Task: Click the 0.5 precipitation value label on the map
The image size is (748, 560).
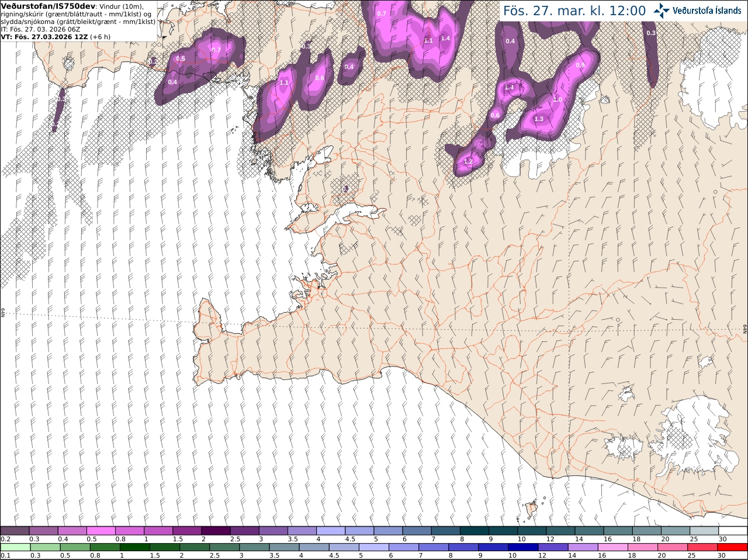Action: click(181, 58)
